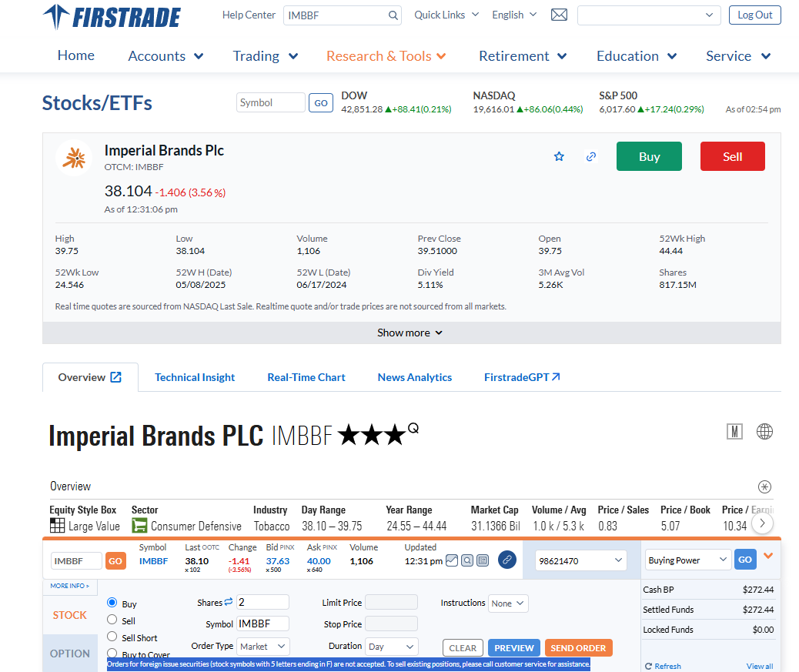Image resolution: width=799 pixels, height=672 pixels.
Task: Select the Buy to Cover radio button
Action: 112,654
